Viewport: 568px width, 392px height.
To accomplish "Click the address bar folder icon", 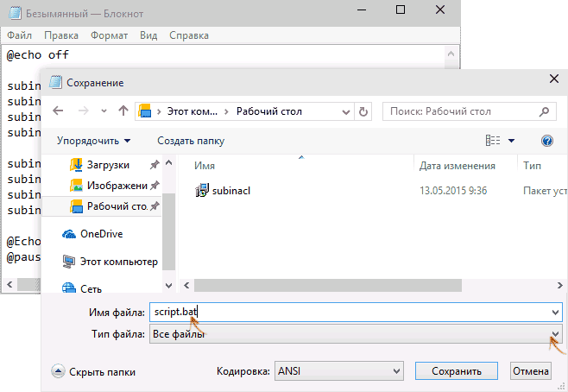I will coord(145,111).
